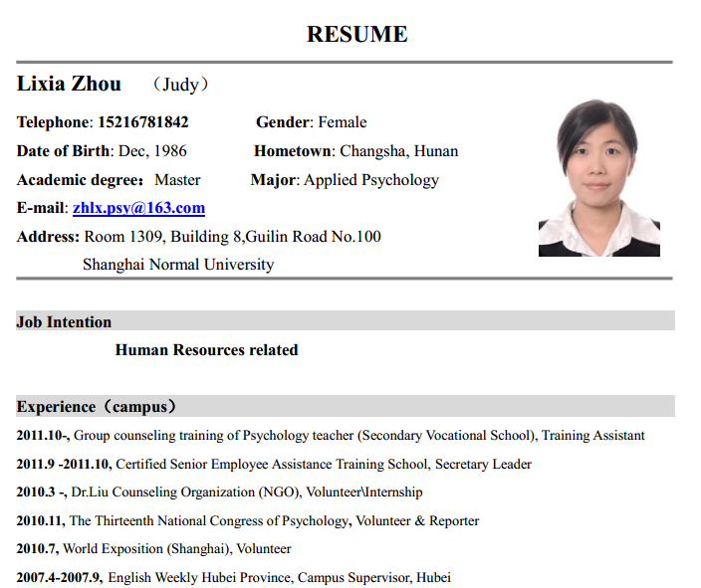This screenshot has height=588, width=701.
Task: Click the Experience (campus) section header
Action: click(x=97, y=406)
